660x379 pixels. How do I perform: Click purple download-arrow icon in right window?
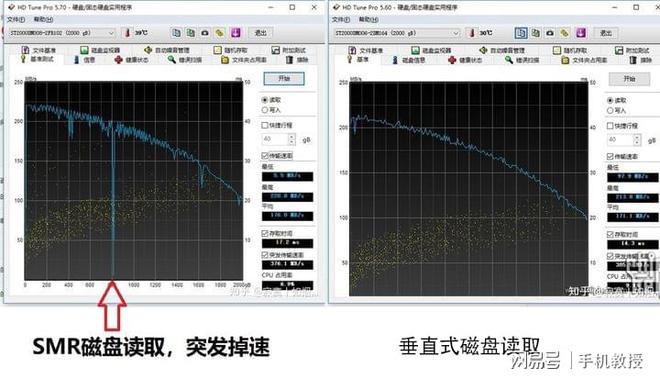pos(581,33)
